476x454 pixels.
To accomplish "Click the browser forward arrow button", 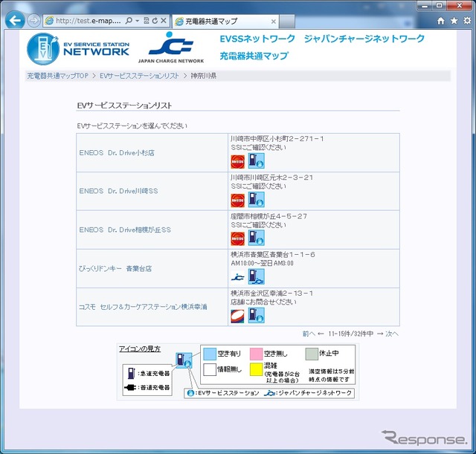I will point(33,21).
